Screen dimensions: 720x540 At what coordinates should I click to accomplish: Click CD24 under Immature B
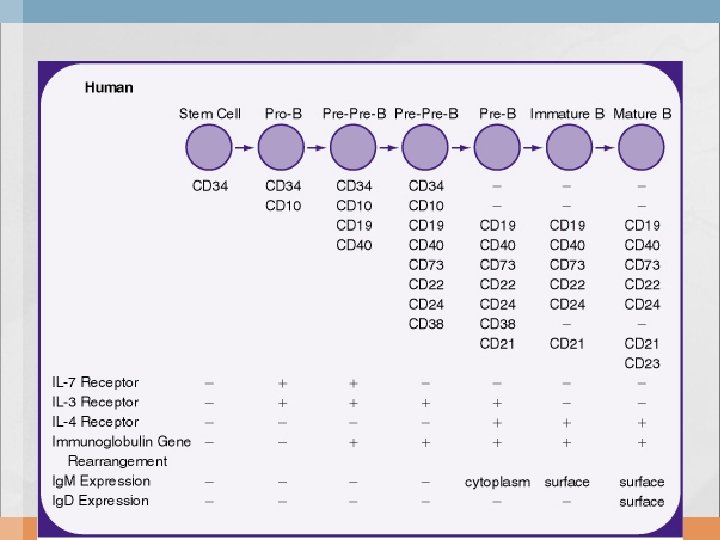[567, 304]
